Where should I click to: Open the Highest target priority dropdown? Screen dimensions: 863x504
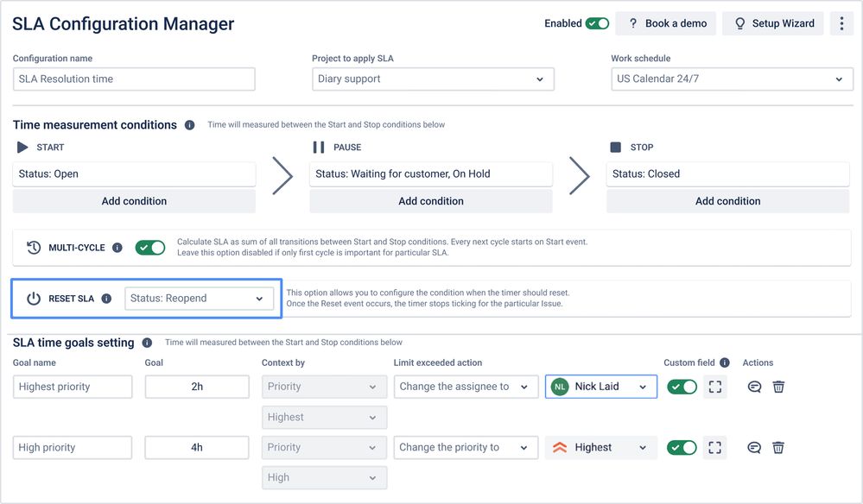[x=601, y=447]
